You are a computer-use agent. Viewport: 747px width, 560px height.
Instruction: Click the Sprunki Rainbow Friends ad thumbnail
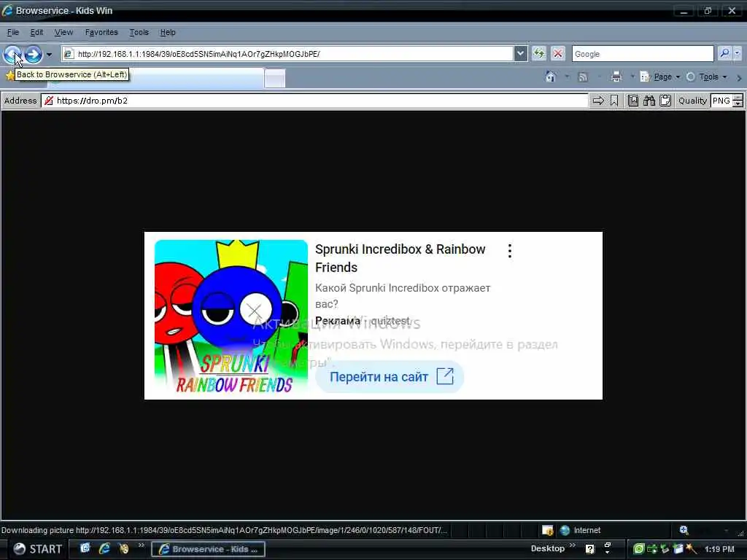[x=231, y=316]
